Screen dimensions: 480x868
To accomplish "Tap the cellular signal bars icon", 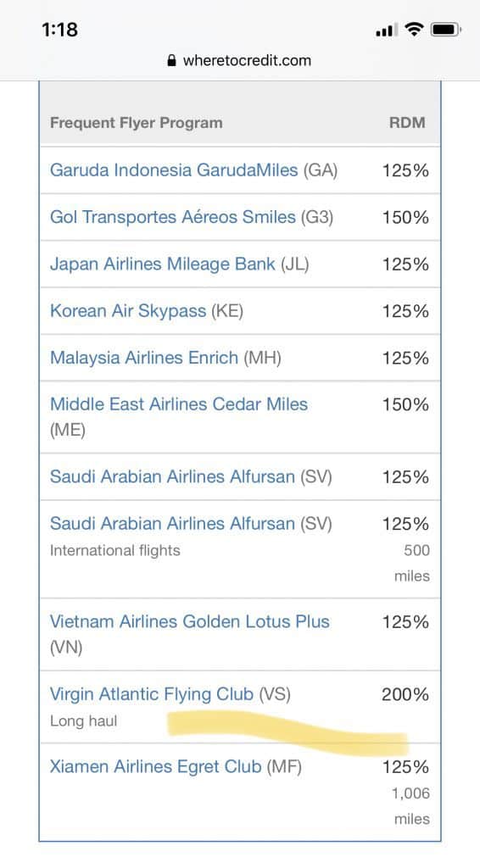I will pyautogui.click(x=384, y=31).
